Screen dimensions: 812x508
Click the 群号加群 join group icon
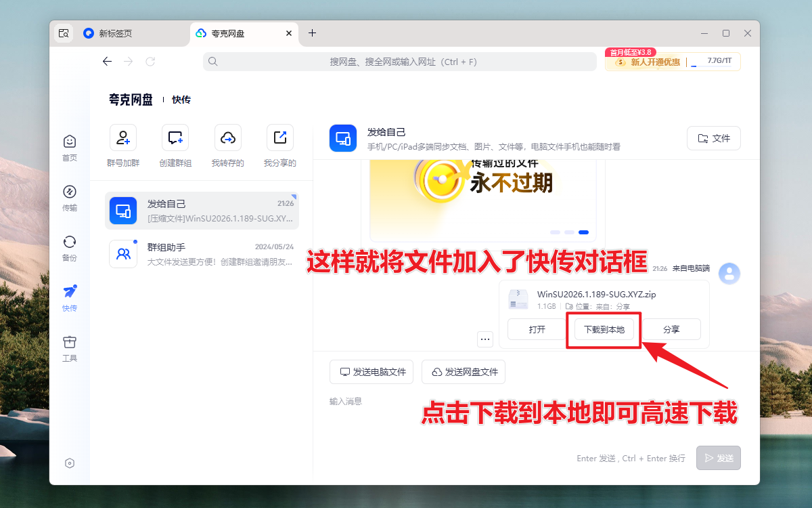tap(123, 137)
